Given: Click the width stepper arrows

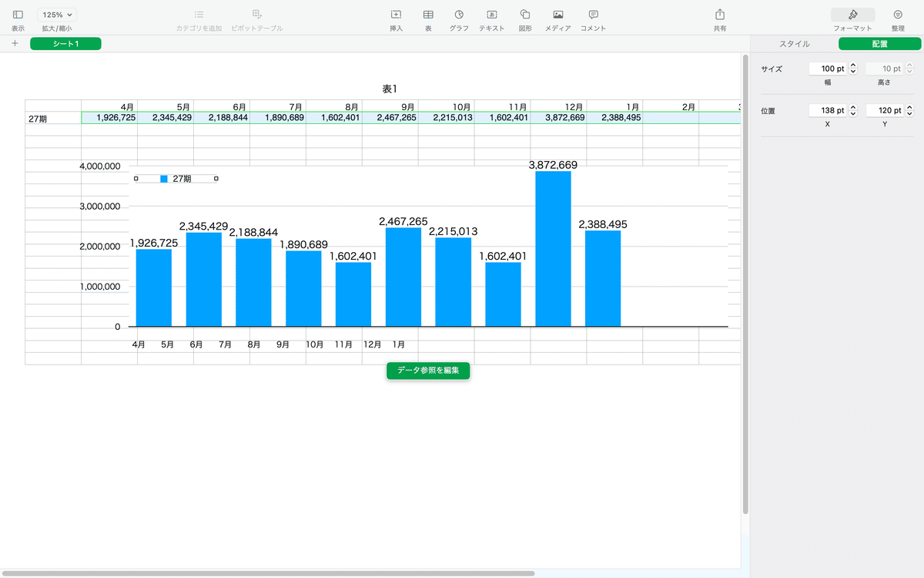Looking at the screenshot, I should 852,69.
